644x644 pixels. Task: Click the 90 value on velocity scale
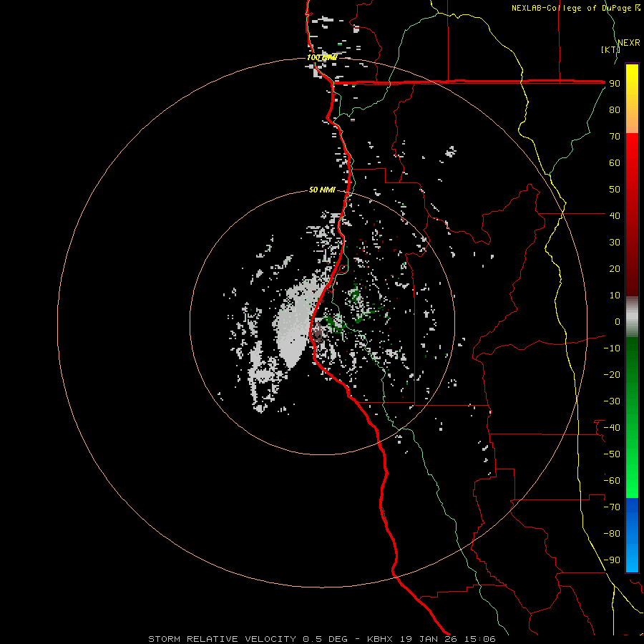click(615, 84)
